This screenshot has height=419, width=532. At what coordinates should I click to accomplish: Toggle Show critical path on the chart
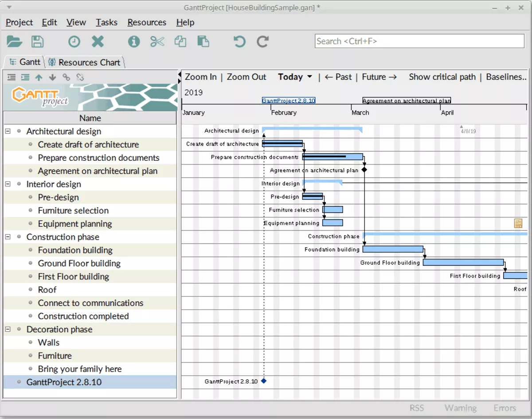tap(442, 77)
